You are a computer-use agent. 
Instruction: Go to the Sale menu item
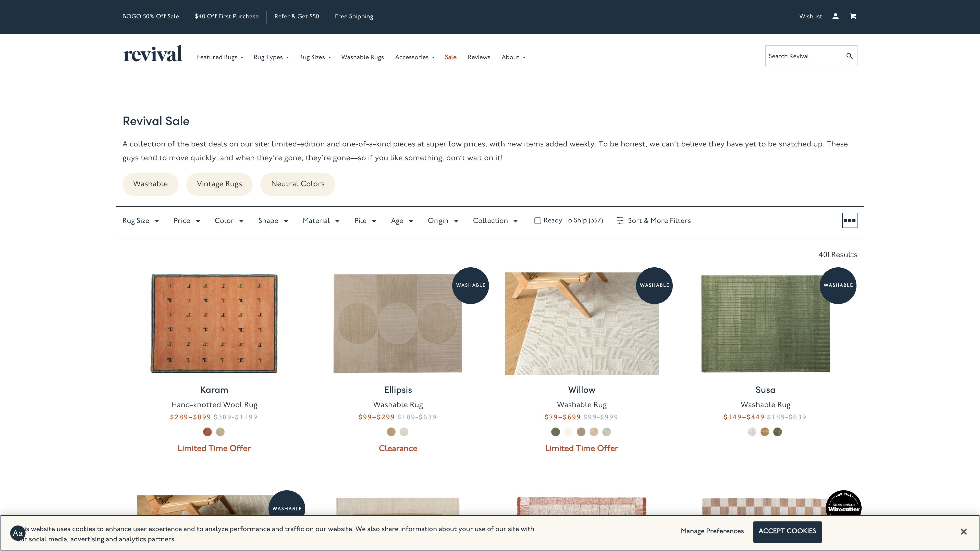click(x=450, y=57)
